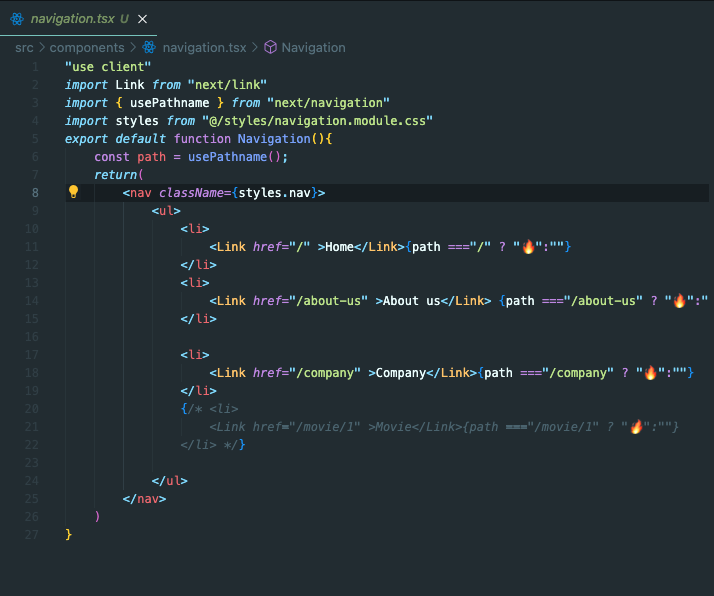Click the lightbulb code action icon
Image resolution: width=714 pixels, height=596 pixels.
[x=73, y=192]
